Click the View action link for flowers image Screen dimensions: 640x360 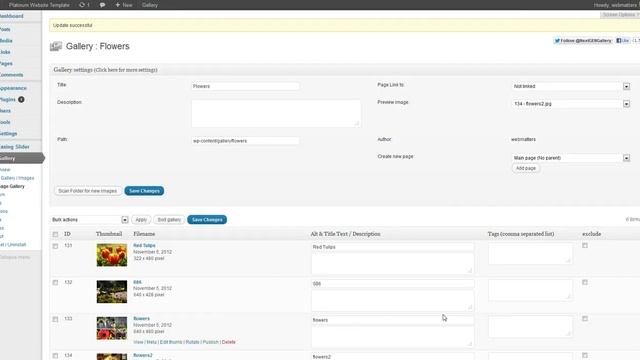[138, 342]
